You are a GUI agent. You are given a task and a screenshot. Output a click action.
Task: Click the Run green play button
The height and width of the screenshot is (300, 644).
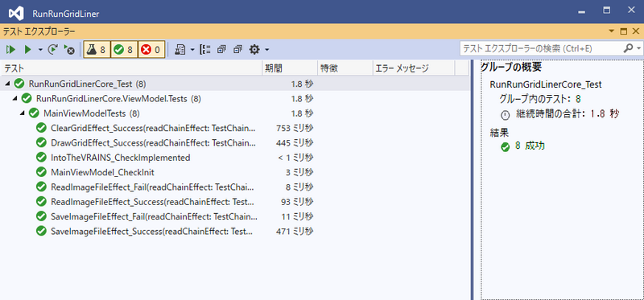point(27,50)
